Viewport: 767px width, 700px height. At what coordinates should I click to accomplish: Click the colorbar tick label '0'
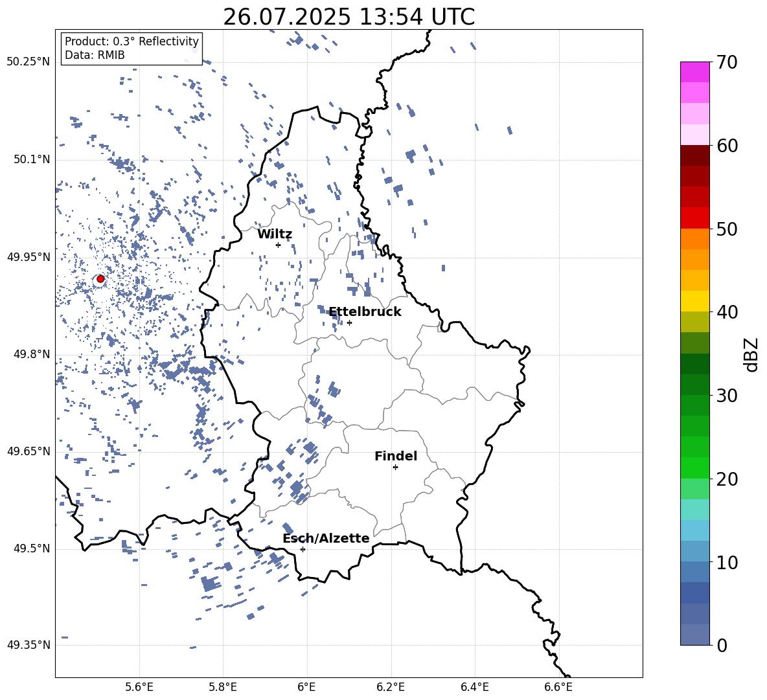(x=722, y=645)
